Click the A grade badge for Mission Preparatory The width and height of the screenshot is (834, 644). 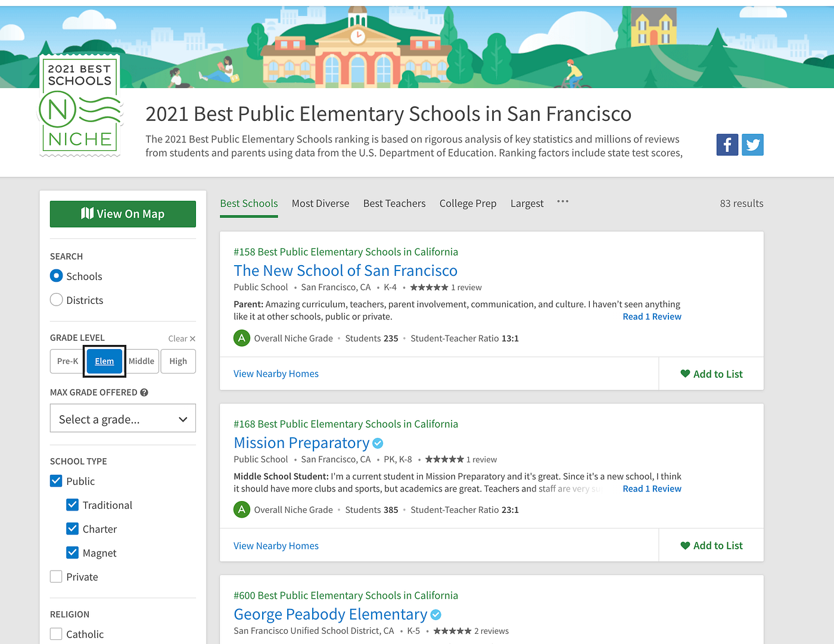click(x=241, y=510)
